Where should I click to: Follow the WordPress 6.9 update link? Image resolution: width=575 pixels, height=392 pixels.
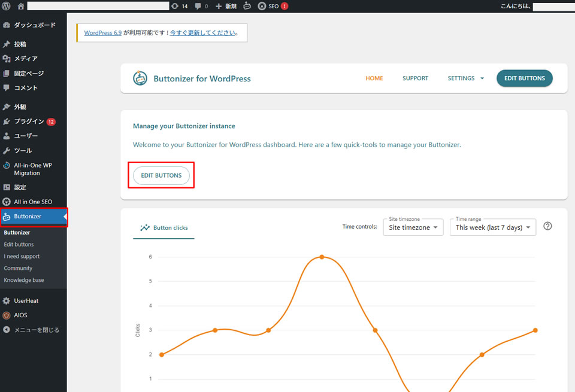tap(102, 33)
